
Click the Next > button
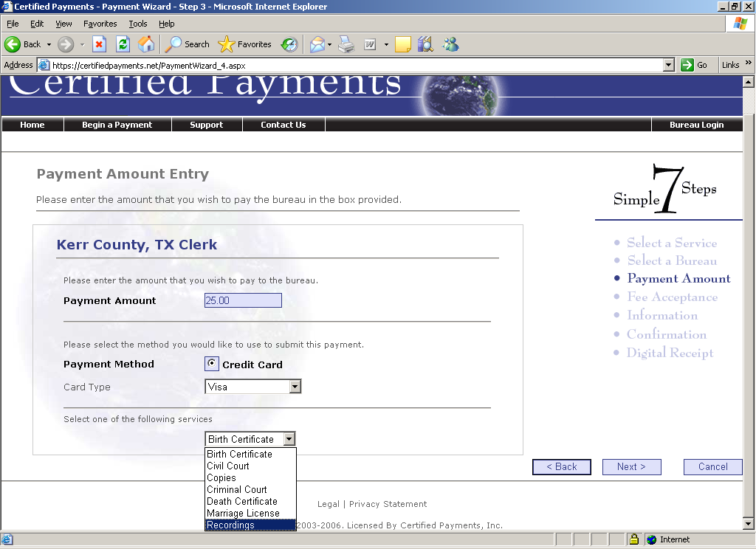631,466
